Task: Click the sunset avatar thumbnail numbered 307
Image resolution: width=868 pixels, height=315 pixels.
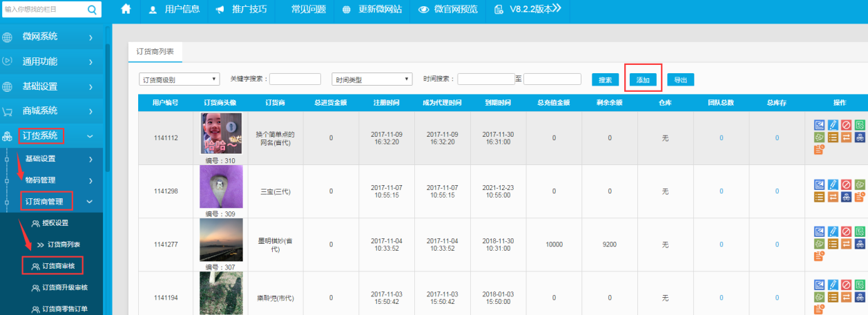Action: [221, 241]
